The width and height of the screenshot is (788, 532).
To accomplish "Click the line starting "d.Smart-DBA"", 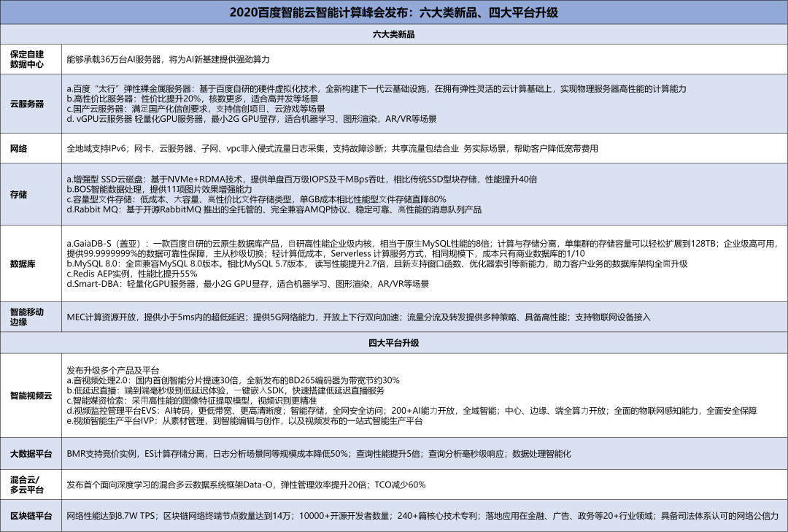I will click(x=248, y=284).
